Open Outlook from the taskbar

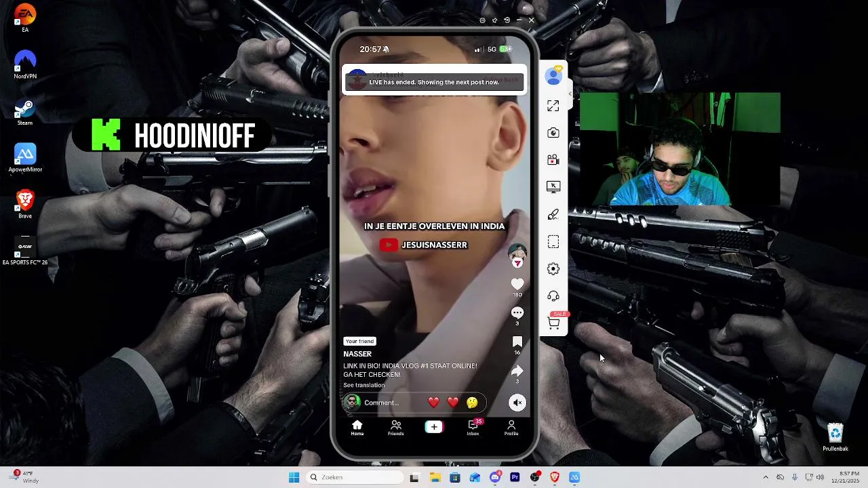pos(475,477)
